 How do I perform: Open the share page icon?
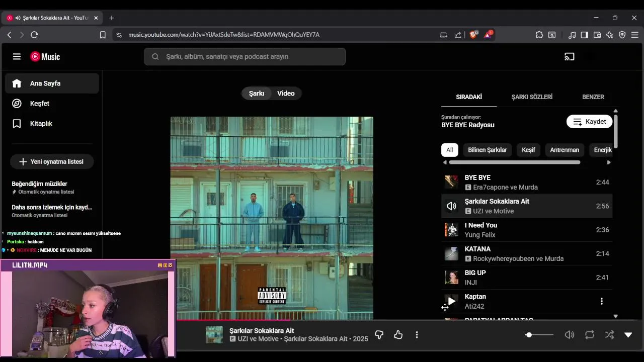[458, 35]
